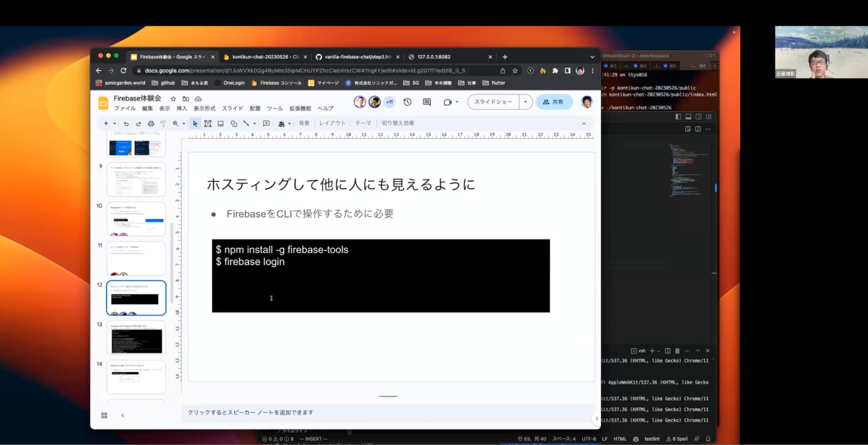868x445 pixels.
Task: Click the insert image icon
Action: click(x=221, y=124)
